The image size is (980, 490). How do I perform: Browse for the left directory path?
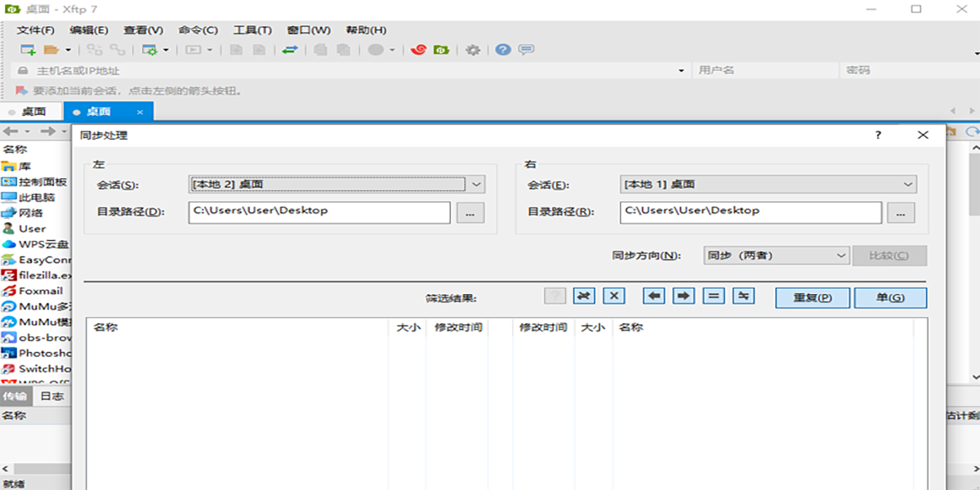pyautogui.click(x=470, y=212)
